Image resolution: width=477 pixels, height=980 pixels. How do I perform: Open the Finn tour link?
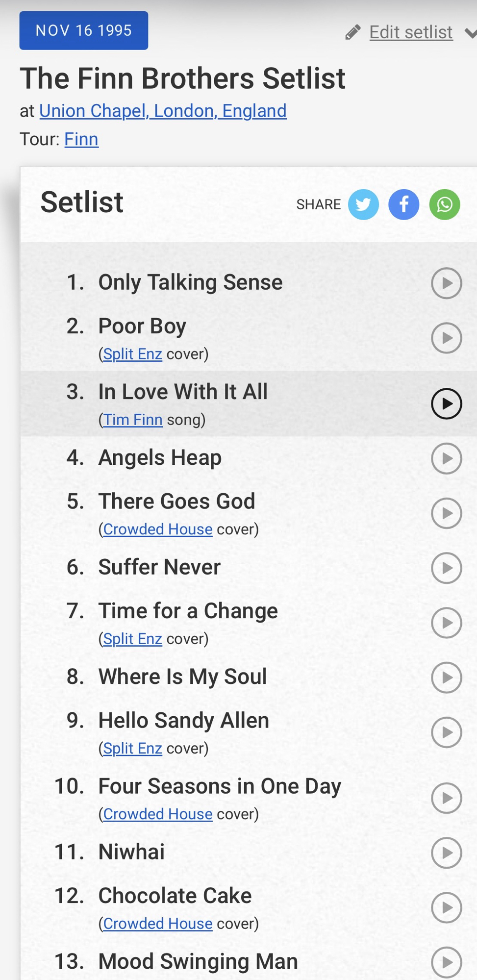coord(81,139)
